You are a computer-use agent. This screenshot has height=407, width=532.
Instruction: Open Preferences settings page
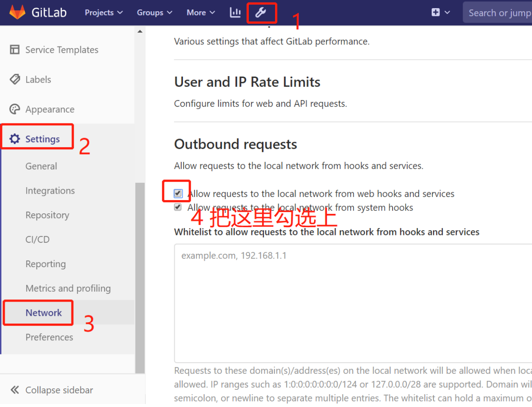point(49,337)
